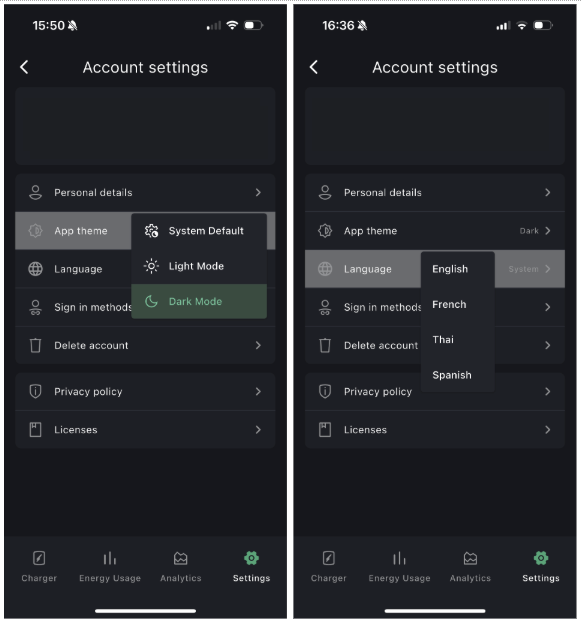
Task: Tap trash icon beside Delete account left
Action: 36,345
